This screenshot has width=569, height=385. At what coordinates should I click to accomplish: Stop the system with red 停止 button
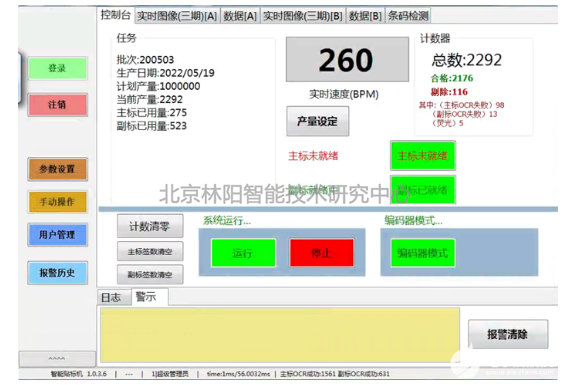[322, 253]
